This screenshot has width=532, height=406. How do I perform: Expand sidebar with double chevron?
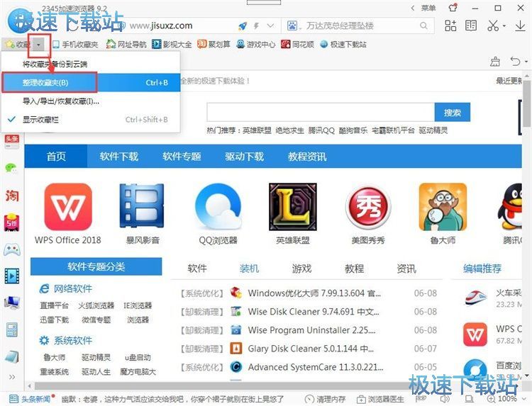point(12,377)
